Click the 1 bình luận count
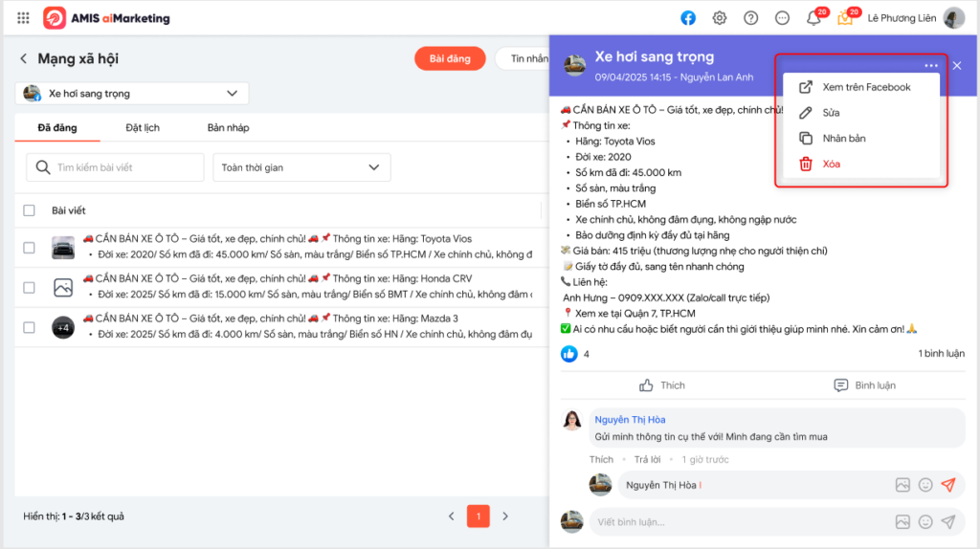The height and width of the screenshot is (549, 980). [942, 354]
